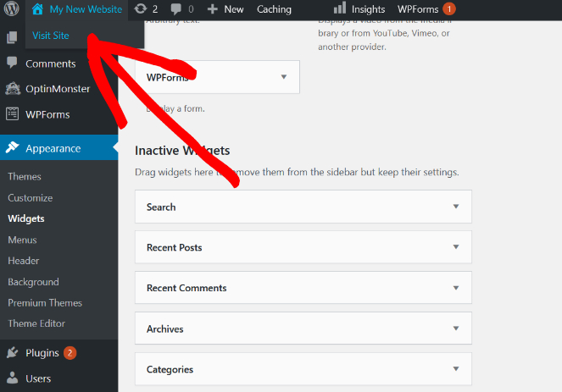Click the home icon beside My New Website
Image resolution: width=562 pixels, height=392 pixels.
click(x=37, y=9)
